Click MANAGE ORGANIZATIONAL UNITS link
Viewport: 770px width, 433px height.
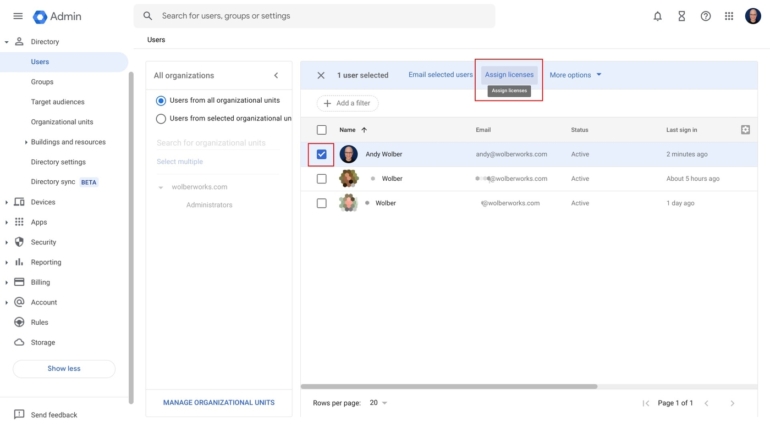click(x=218, y=403)
